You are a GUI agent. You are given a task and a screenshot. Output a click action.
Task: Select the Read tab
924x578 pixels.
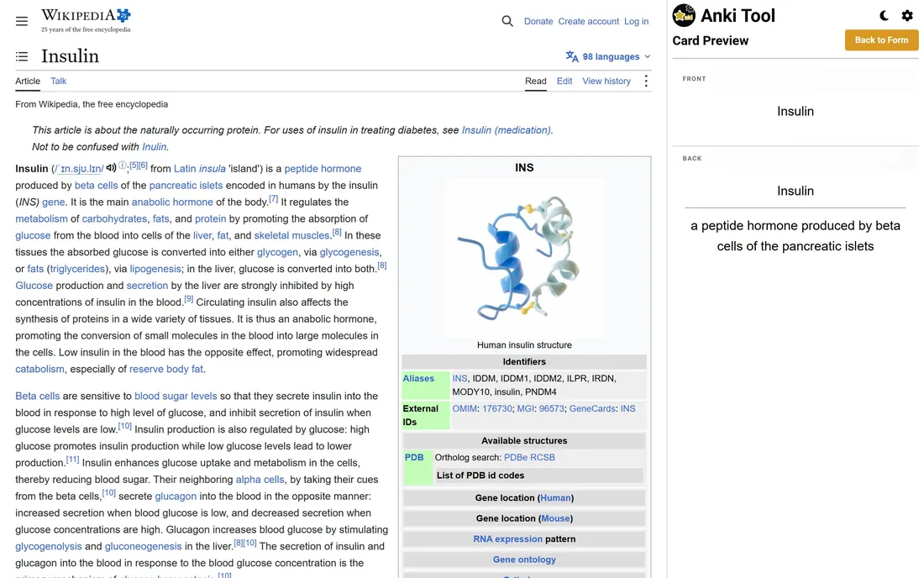tap(536, 81)
